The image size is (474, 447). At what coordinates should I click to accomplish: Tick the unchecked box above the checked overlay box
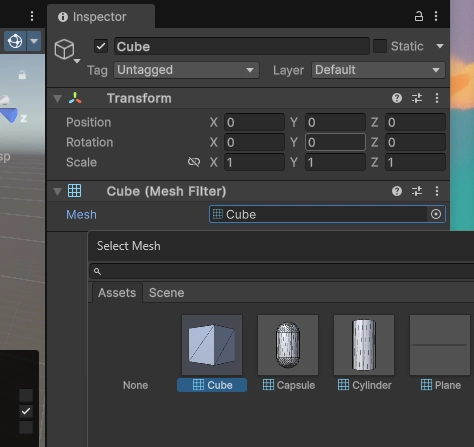(26, 395)
